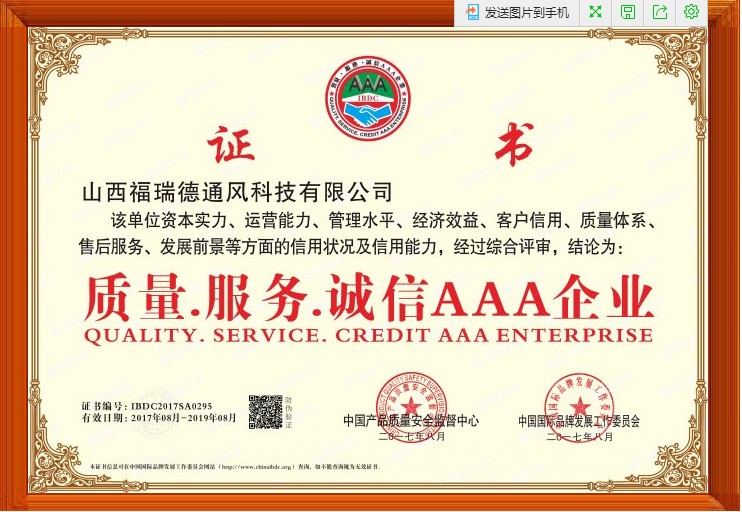742x512 pixels.
Task: Click the footer website verification note
Action: coord(235,467)
